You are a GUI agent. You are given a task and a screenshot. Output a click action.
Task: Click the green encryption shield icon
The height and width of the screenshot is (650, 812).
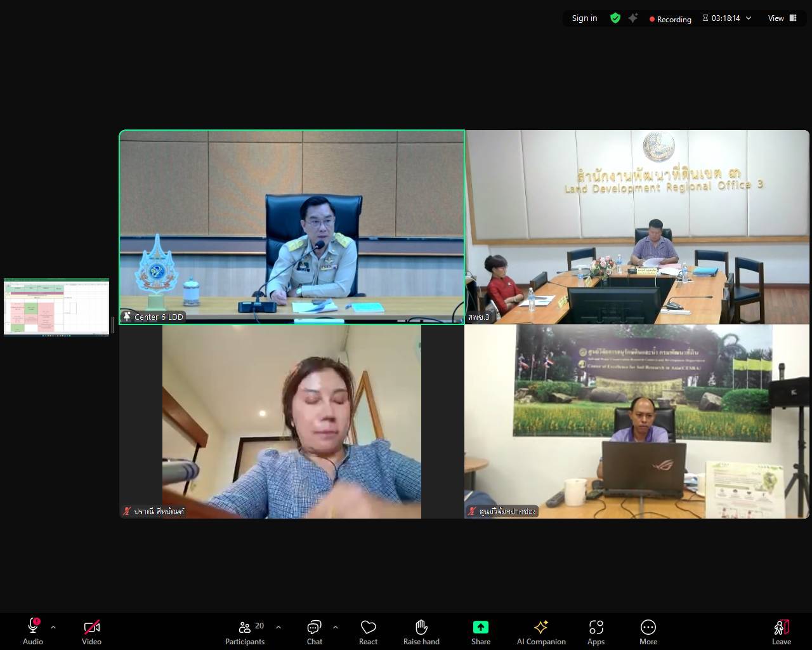(x=615, y=18)
